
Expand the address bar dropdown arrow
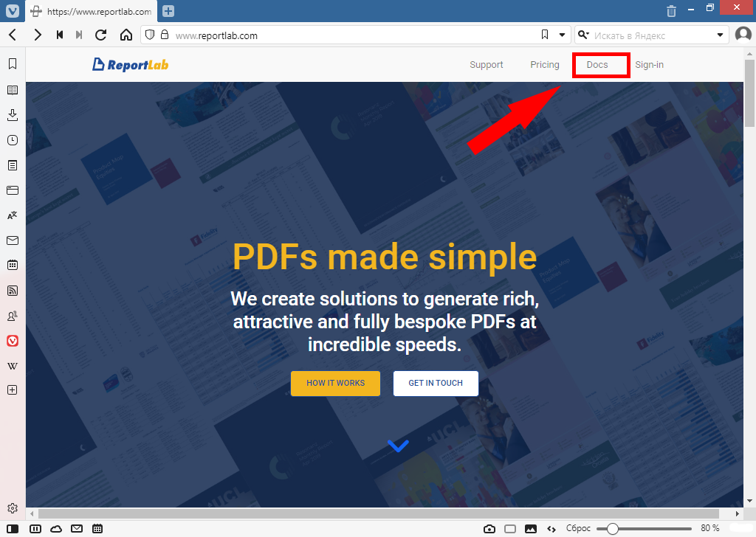(562, 35)
